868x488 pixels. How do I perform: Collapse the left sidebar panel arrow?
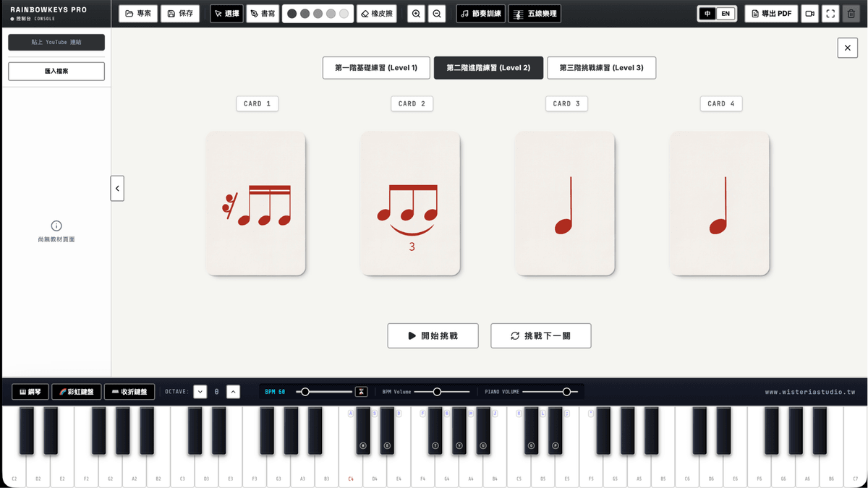[x=117, y=188]
